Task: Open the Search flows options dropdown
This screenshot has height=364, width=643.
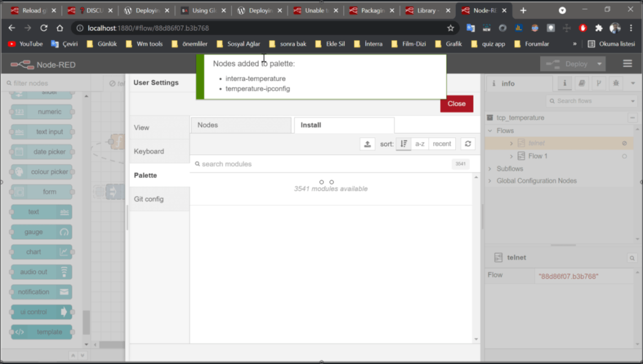Action: coord(633,101)
